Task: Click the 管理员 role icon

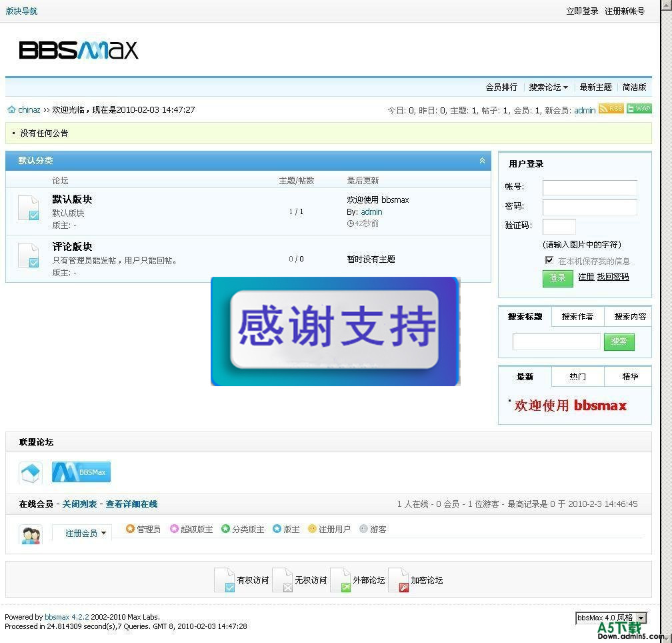Action: [130, 529]
